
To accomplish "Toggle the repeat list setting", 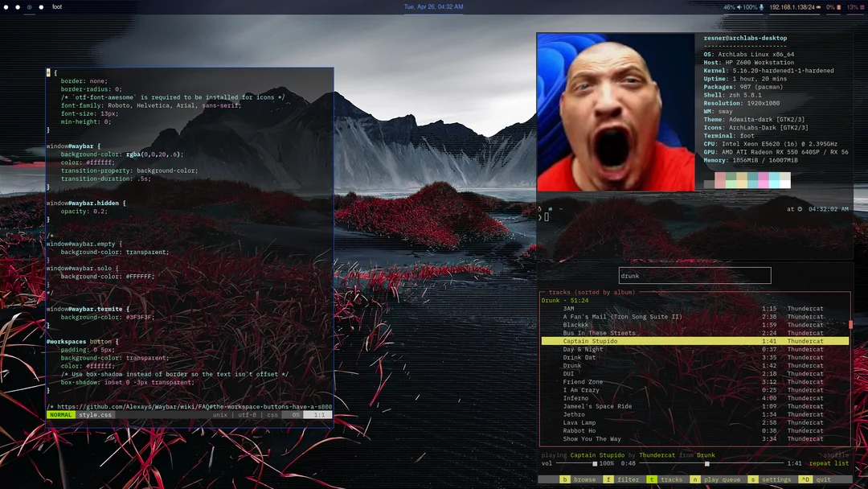I will [829, 463].
